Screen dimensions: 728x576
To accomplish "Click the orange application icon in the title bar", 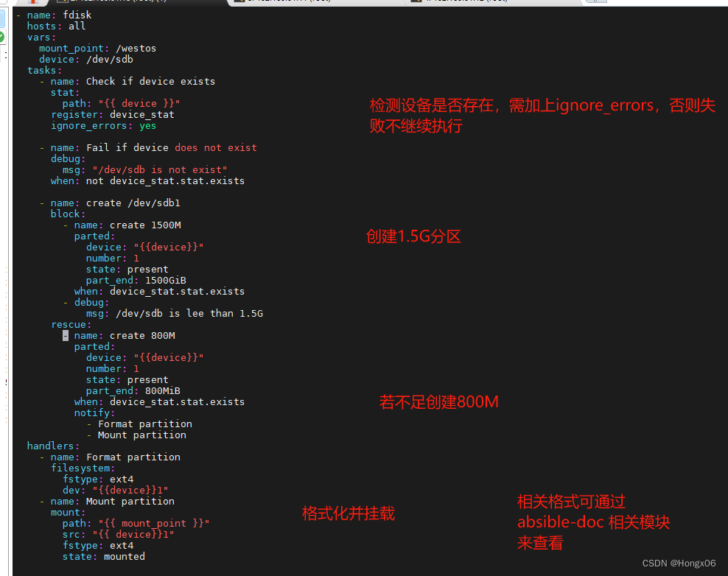I will coord(33,2).
